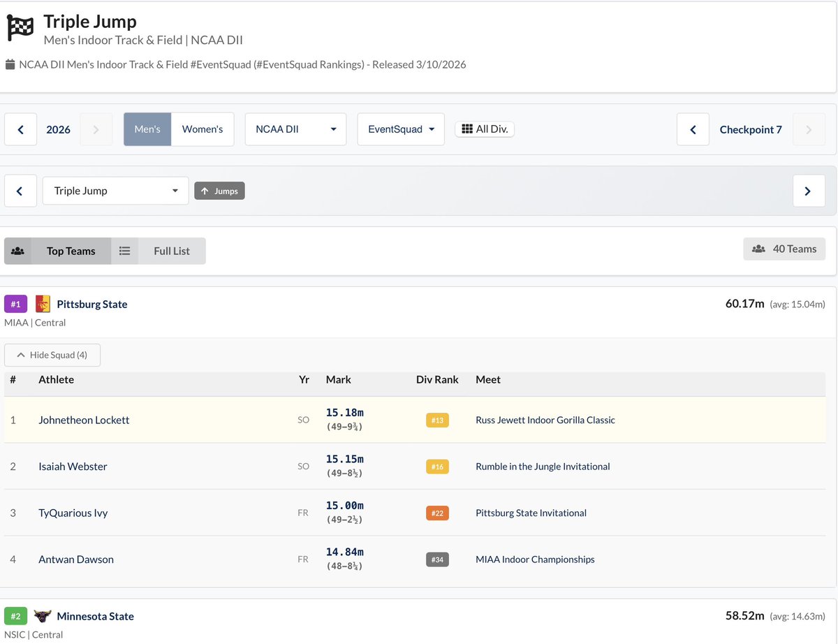Image resolution: width=838 pixels, height=644 pixels.
Task: Click the All Div. grid button
Action: [485, 129]
